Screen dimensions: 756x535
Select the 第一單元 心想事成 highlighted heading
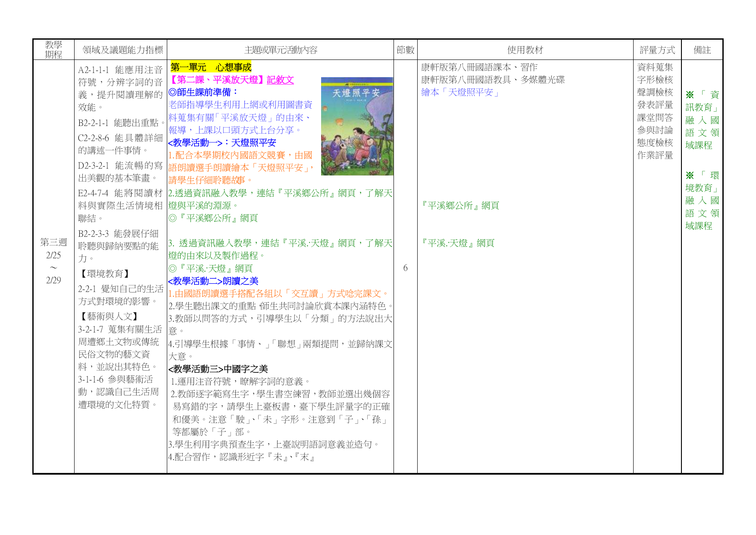coord(211,67)
